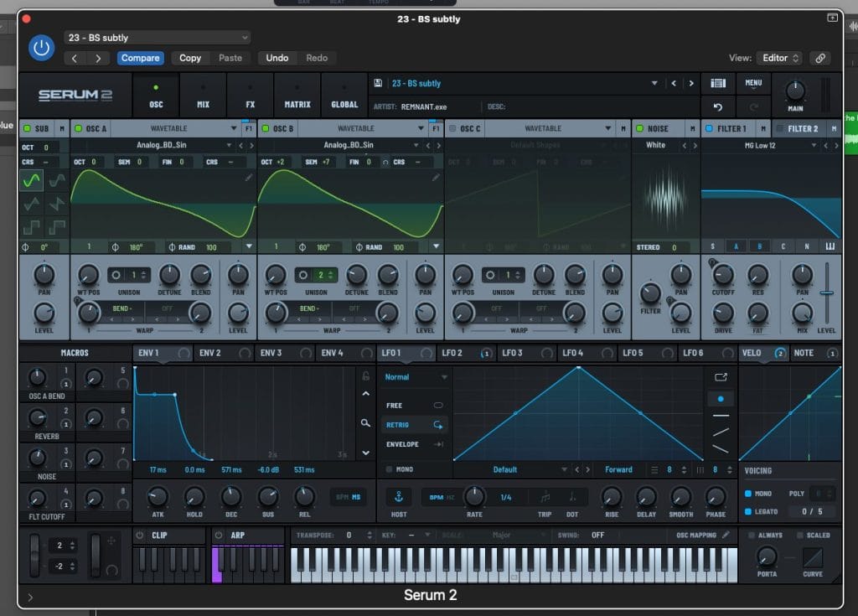Click the LFO RETRIG button
Screen dimensions: 858x616
click(x=414, y=425)
